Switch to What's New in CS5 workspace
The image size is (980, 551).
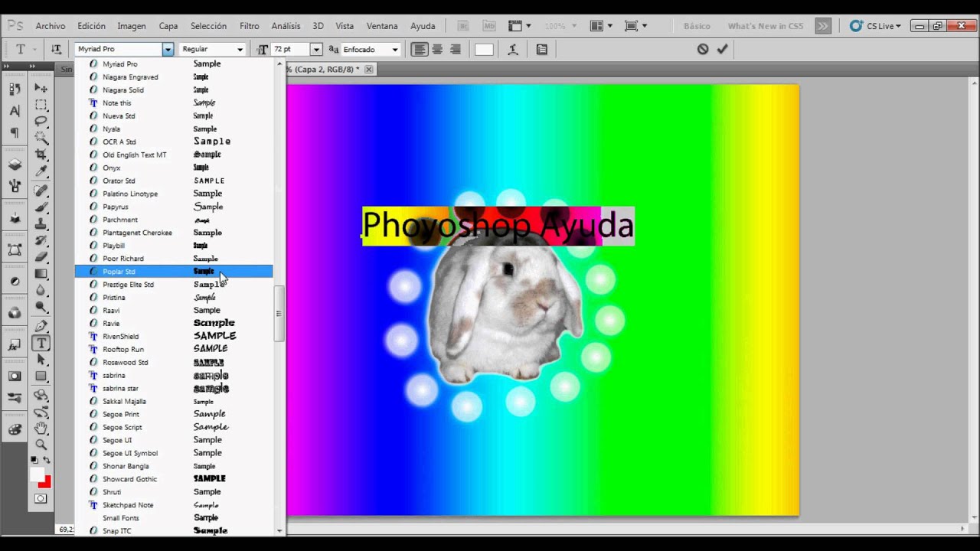coord(766,26)
